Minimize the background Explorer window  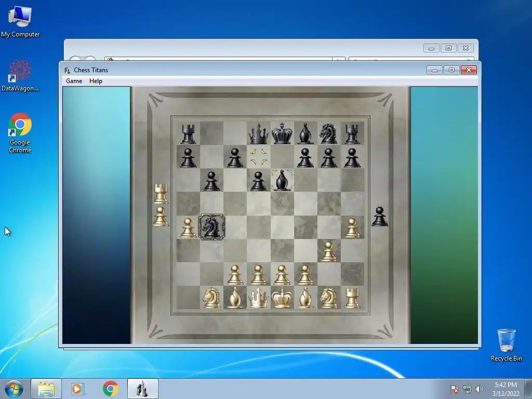(431, 48)
